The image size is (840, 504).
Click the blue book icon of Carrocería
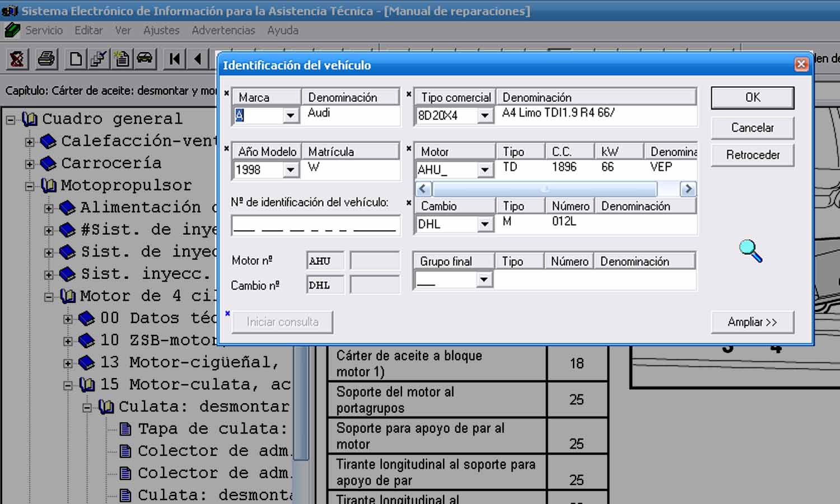(x=49, y=163)
